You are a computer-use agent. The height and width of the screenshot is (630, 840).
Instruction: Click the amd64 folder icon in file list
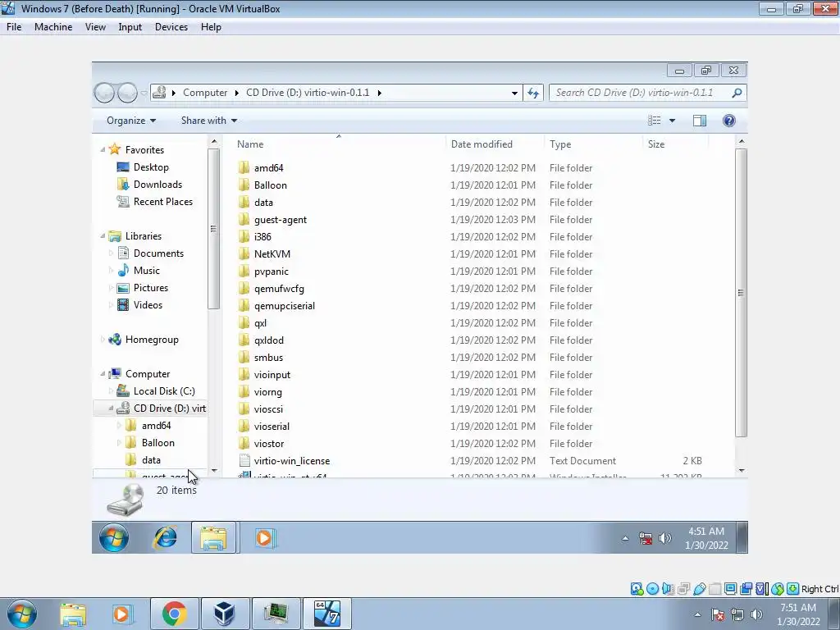pyautogui.click(x=244, y=167)
